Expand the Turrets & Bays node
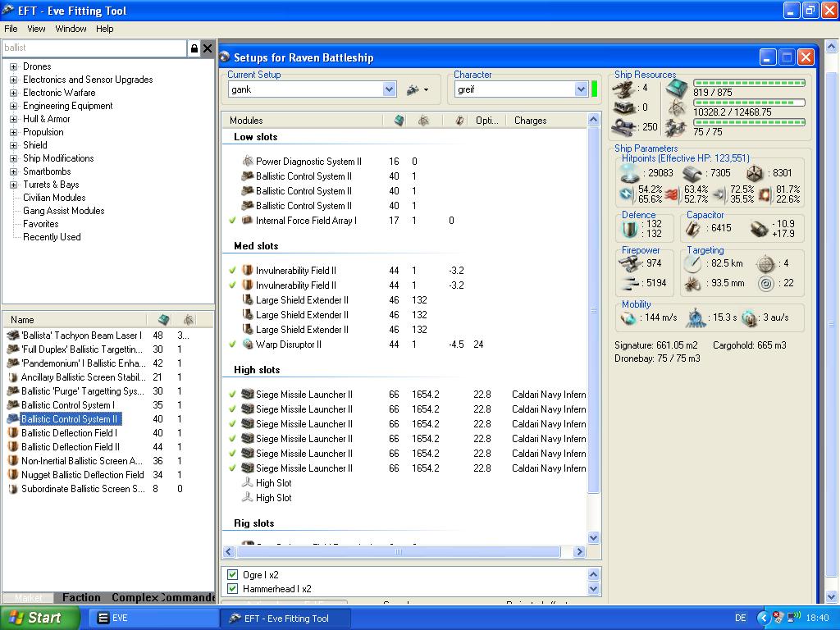The image size is (840, 630). pyautogui.click(x=13, y=185)
